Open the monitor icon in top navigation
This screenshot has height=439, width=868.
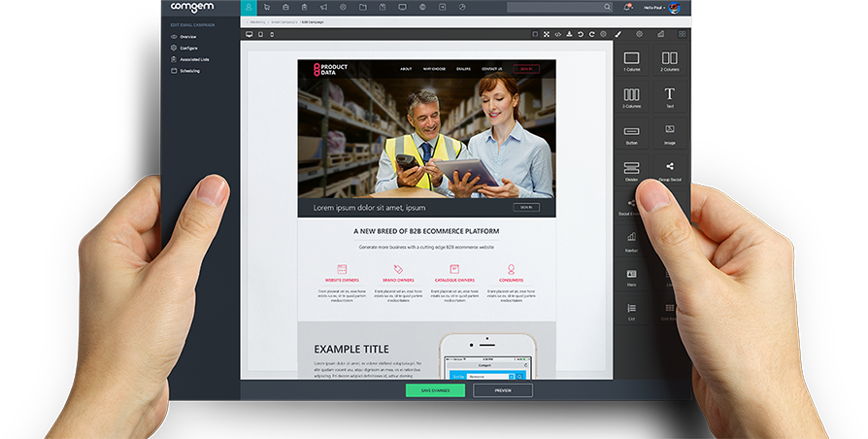click(403, 7)
